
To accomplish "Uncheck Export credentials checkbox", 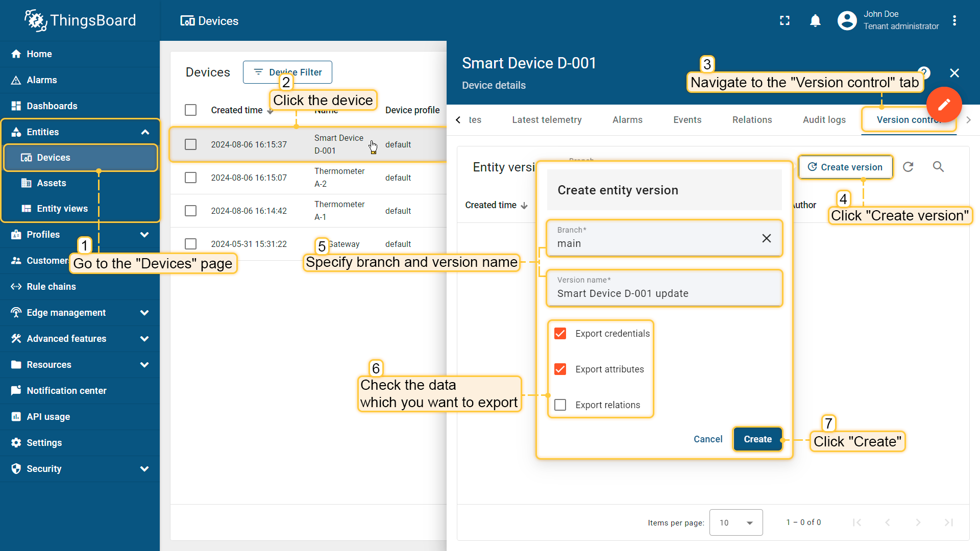I will (560, 334).
